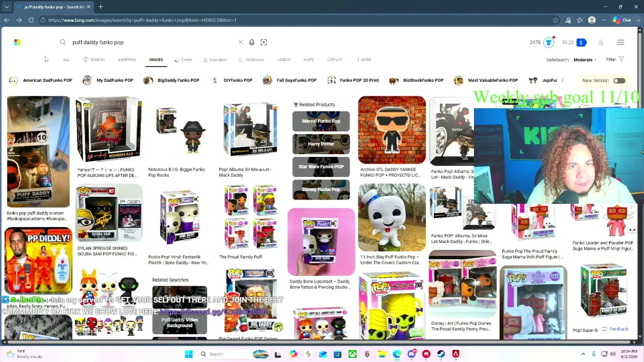Open Star Wars Funko Pop related product
644x362 pixels.
pyautogui.click(x=321, y=167)
